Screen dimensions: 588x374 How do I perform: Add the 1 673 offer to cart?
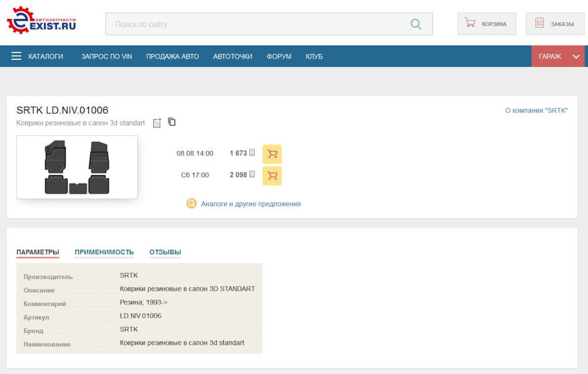pyautogui.click(x=272, y=154)
